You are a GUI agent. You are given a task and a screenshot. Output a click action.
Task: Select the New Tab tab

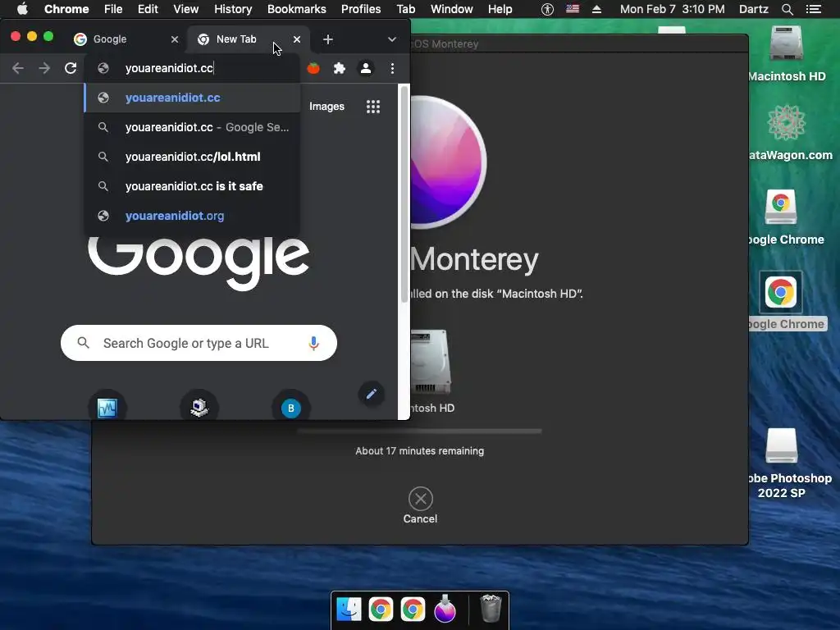pyautogui.click(x=248, y=39)
